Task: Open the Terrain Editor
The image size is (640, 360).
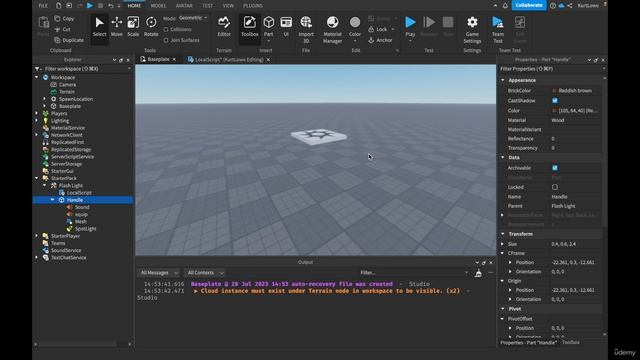Action: pos(224,27)
